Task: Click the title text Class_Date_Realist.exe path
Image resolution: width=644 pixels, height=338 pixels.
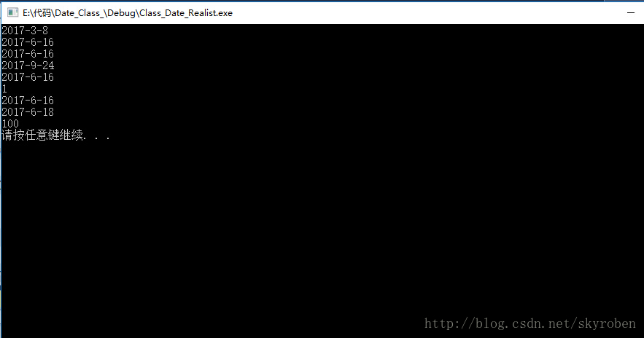Action: click(x=128, y=13)
